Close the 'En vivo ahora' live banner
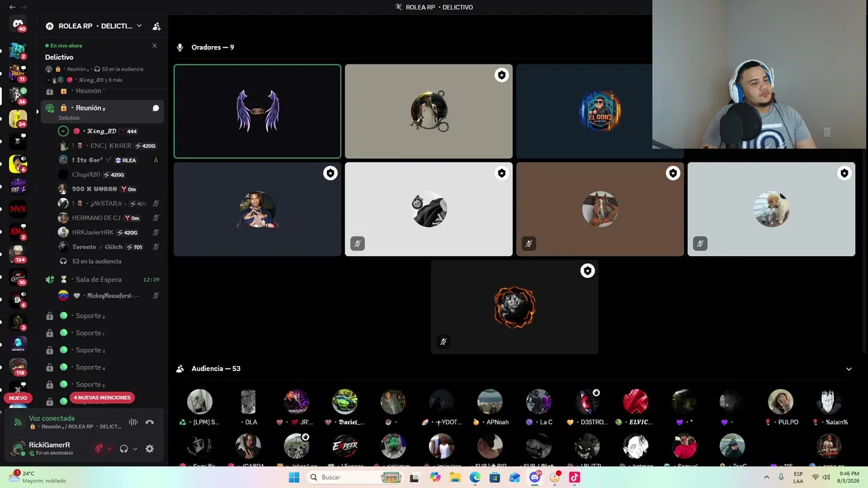Viewport: 868px width, 488px height. pyautogui.click(x=155, y=45)
